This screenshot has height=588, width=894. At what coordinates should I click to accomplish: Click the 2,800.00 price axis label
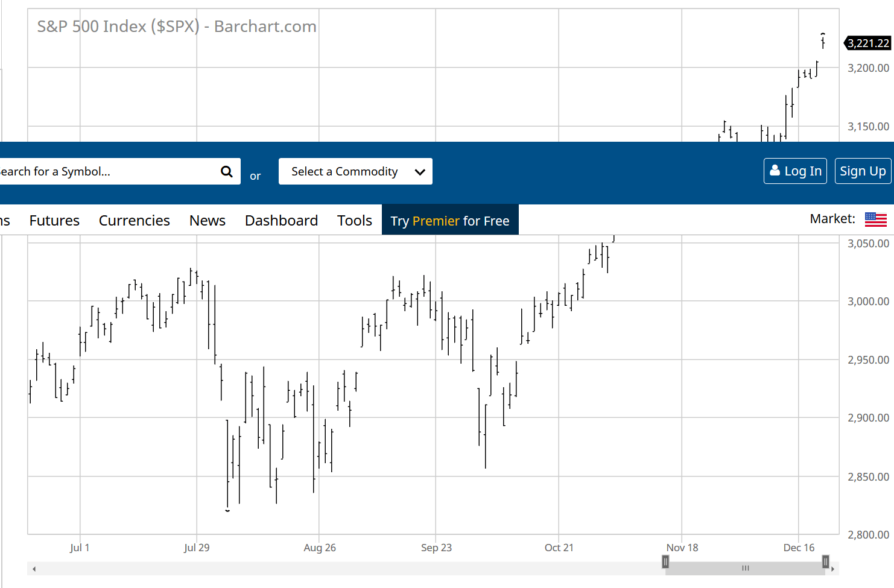pos(869,535)
